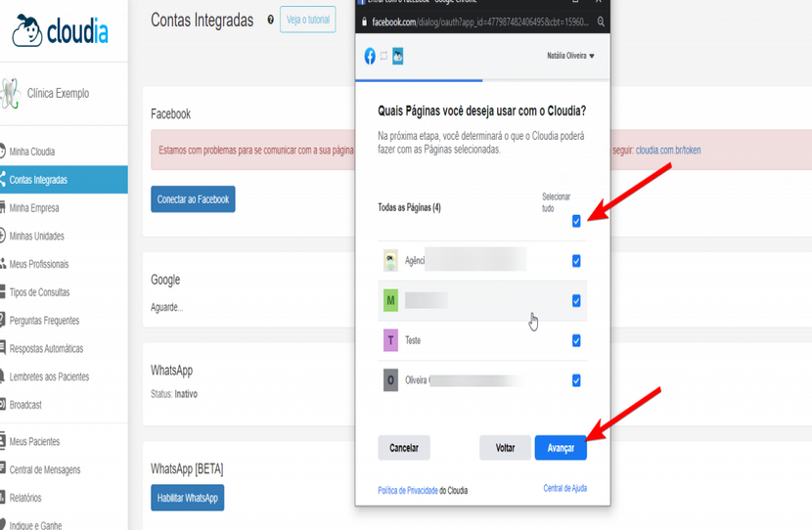Open Minhas Unidades menu item
Image resolution: width=812 pixels, height=530 pixels.
(64, 236)
